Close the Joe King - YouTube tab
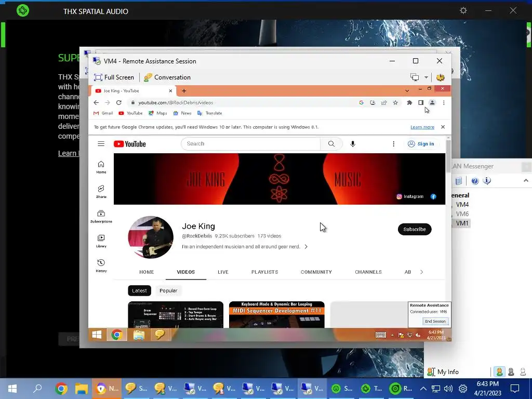 tap(170, 90)
